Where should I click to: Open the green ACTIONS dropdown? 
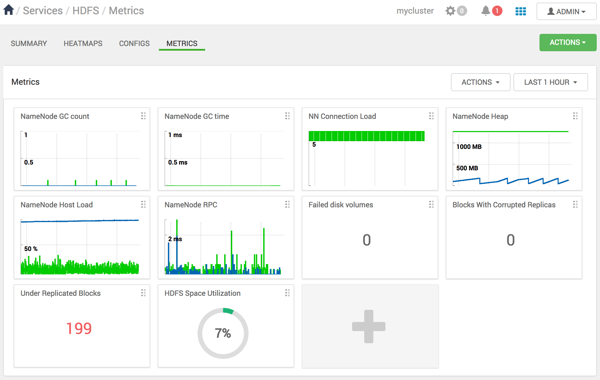pyautogui.click(x=568, y=42)
